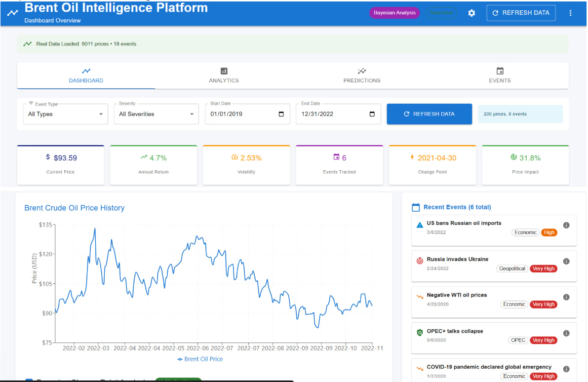Click info icon for US bans Russian oil imports
Image resolution: width=588 pixels, height=382 pixels.
tap(566, 225)
